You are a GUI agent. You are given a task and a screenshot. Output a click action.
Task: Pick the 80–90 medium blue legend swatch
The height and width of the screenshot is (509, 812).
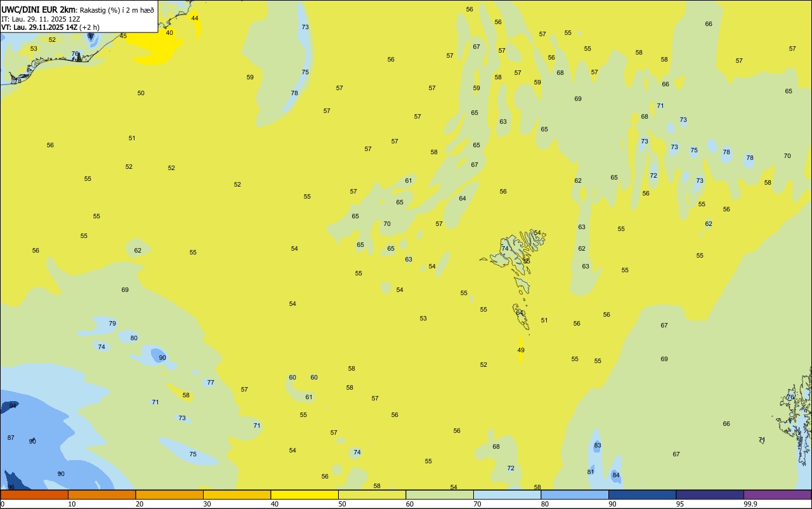(575, 494)
